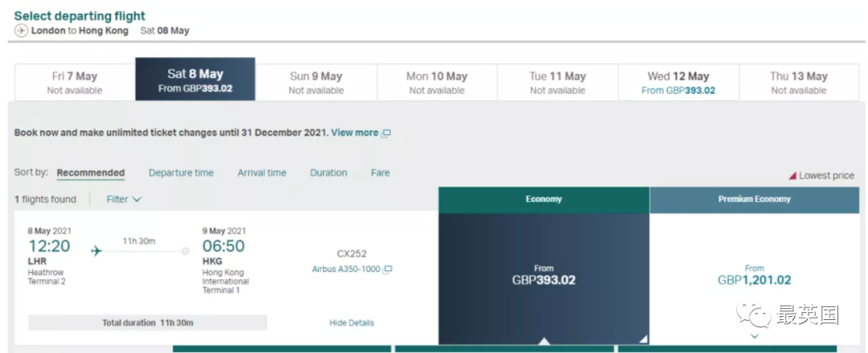
Task: Click the Select departing flight heading
Action: (x=80, y=16)
